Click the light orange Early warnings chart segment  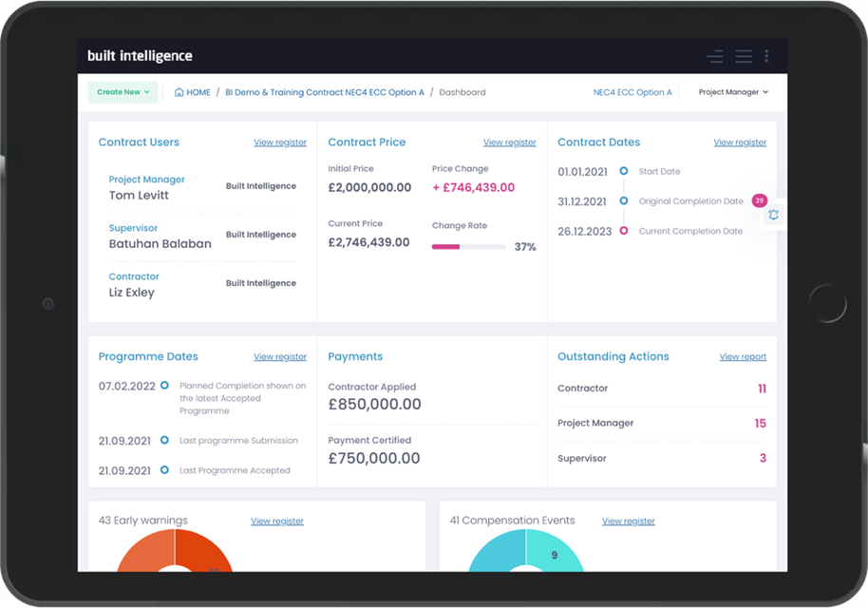[146, 550]
